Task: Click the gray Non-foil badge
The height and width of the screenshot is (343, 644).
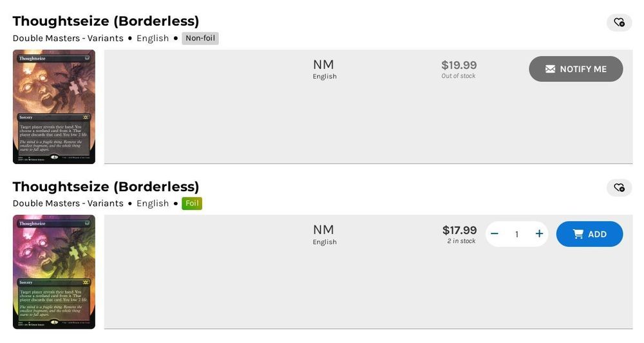Action: coord(200,38)
